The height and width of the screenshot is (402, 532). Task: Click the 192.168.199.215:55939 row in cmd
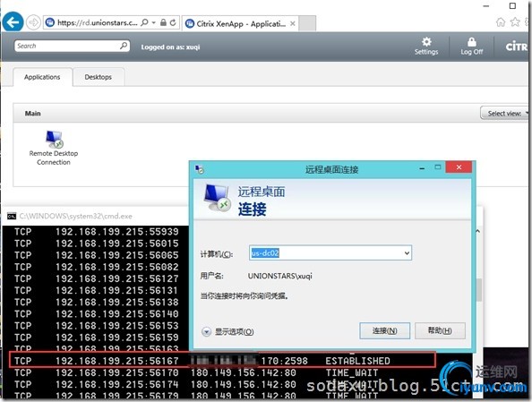coord(97,232)
